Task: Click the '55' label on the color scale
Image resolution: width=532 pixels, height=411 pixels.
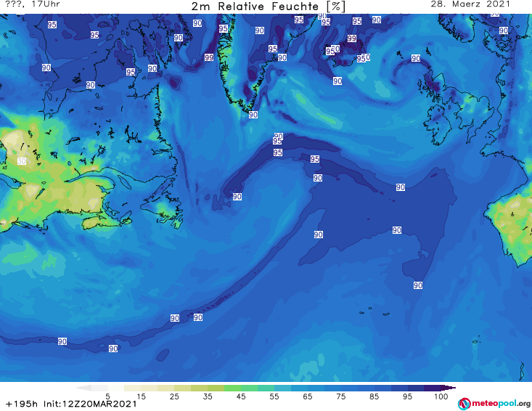Action: pos(274,396)
